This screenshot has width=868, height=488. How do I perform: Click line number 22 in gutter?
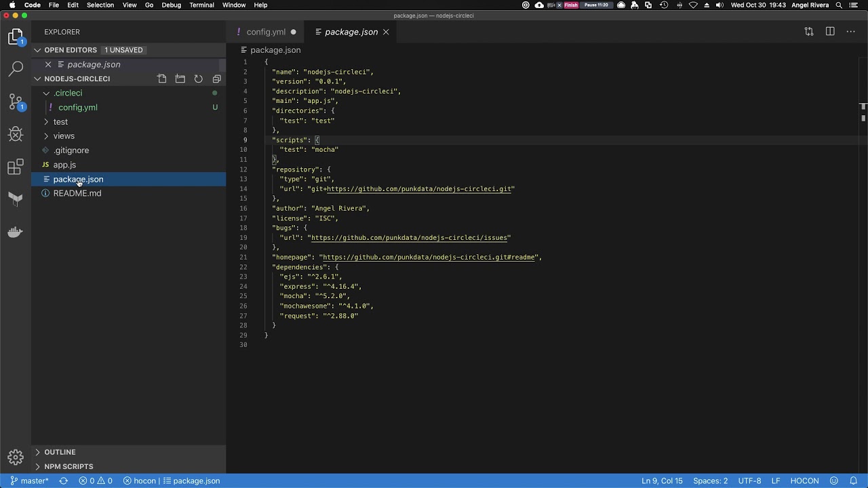pyautogui.click(x=244, y=267)
